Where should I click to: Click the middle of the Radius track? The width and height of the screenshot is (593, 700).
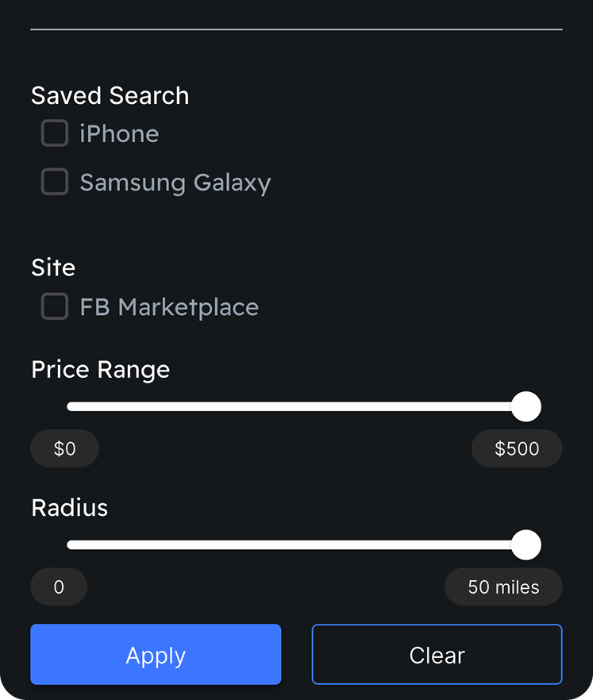[294, 545]
